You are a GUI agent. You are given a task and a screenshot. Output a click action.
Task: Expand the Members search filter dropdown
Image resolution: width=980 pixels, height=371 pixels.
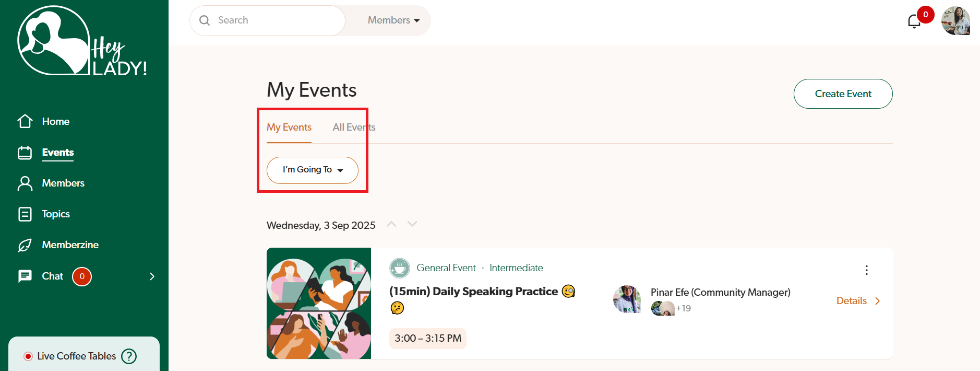pos(393,20)
